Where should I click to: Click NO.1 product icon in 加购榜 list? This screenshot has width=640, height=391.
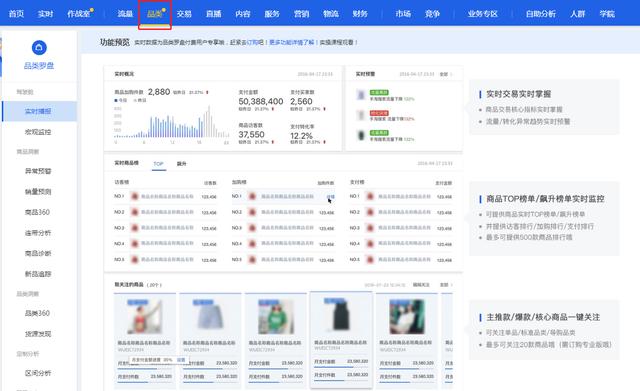252,196
